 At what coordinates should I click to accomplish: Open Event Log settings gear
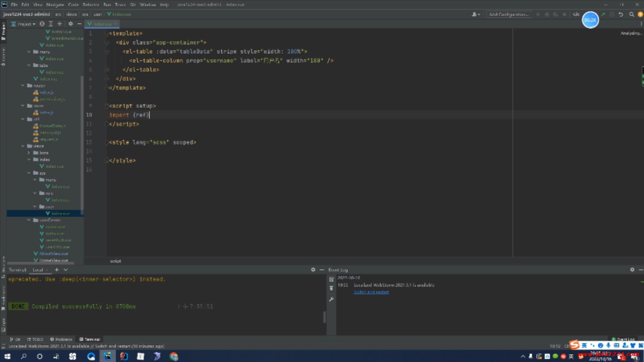tap(632, 270)
